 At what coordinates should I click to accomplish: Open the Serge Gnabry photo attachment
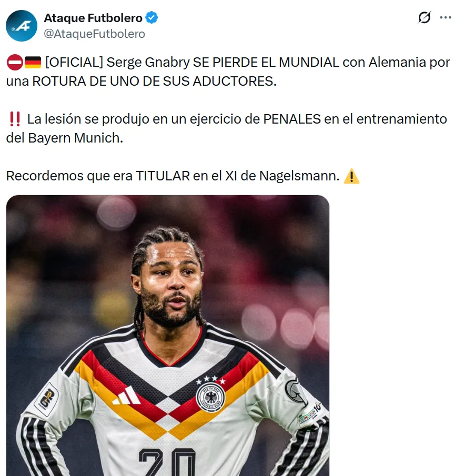coord(168,336)
